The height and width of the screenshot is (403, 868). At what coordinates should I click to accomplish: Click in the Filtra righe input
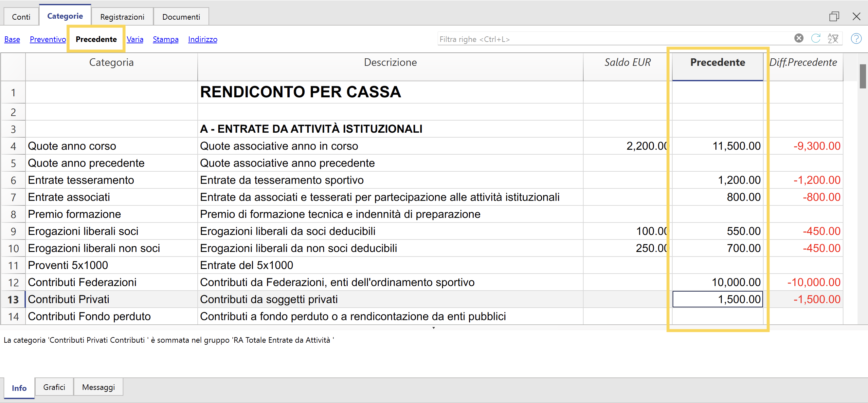click(606, 39)
